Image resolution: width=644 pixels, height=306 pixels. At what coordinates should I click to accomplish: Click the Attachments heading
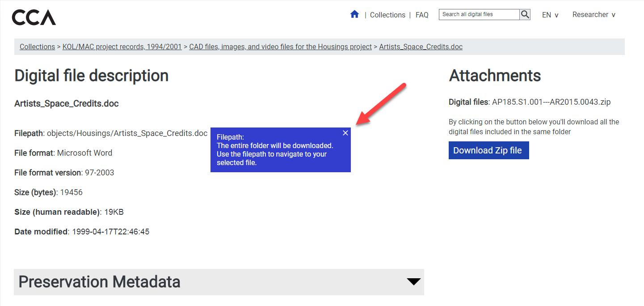pos(495,76)
